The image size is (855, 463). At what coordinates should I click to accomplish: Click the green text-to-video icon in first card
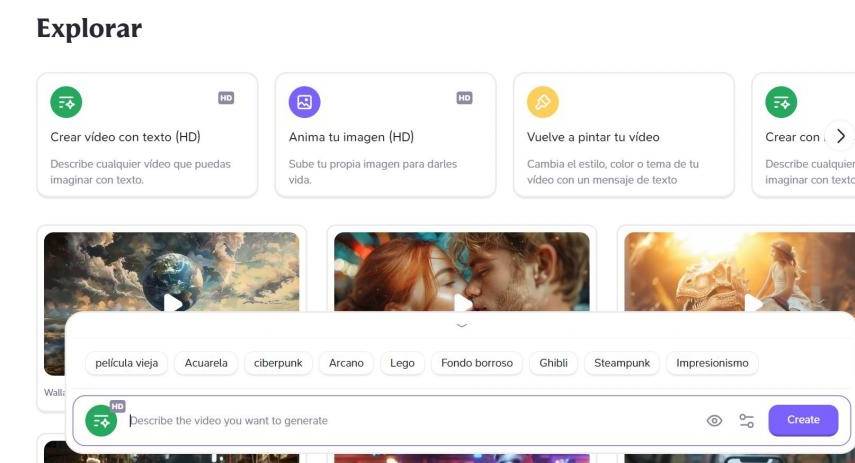pos(66,102)
